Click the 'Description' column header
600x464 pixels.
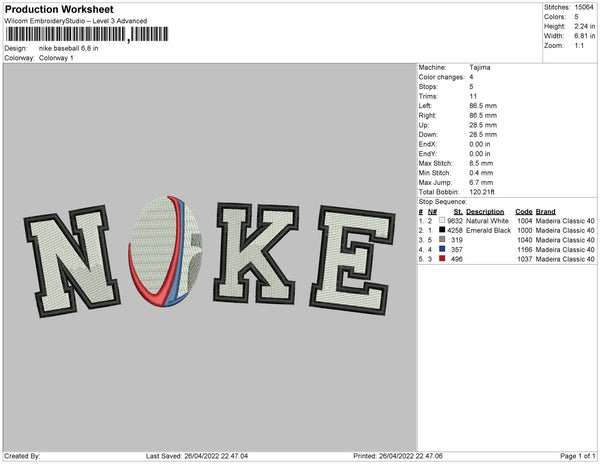click(x=485, y=212)
